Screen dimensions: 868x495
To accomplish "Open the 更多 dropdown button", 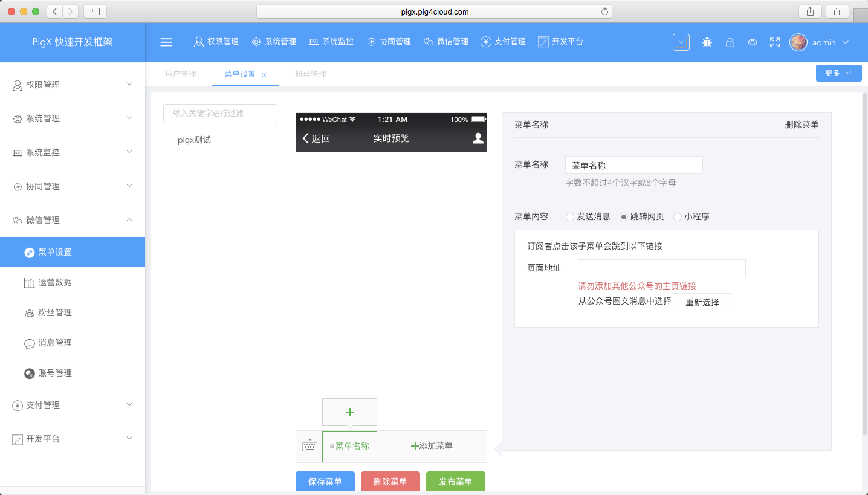I will pyautogui.click(x=838, y=73).
